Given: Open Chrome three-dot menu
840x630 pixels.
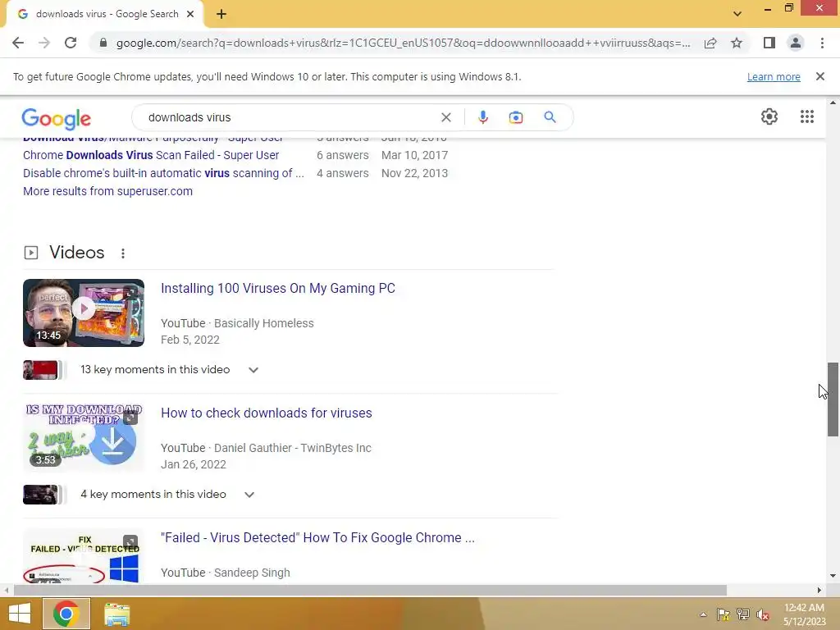Looking at the screenshot, I should (822, 43).
